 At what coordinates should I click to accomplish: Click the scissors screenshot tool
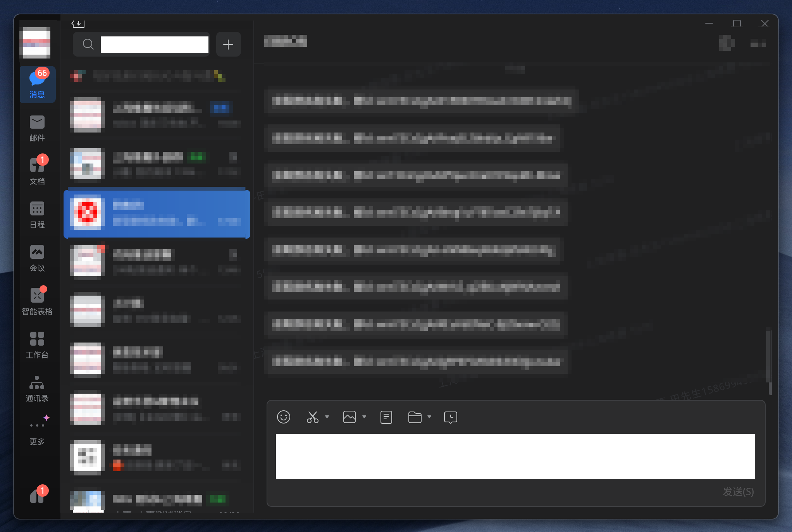[312, 417]
